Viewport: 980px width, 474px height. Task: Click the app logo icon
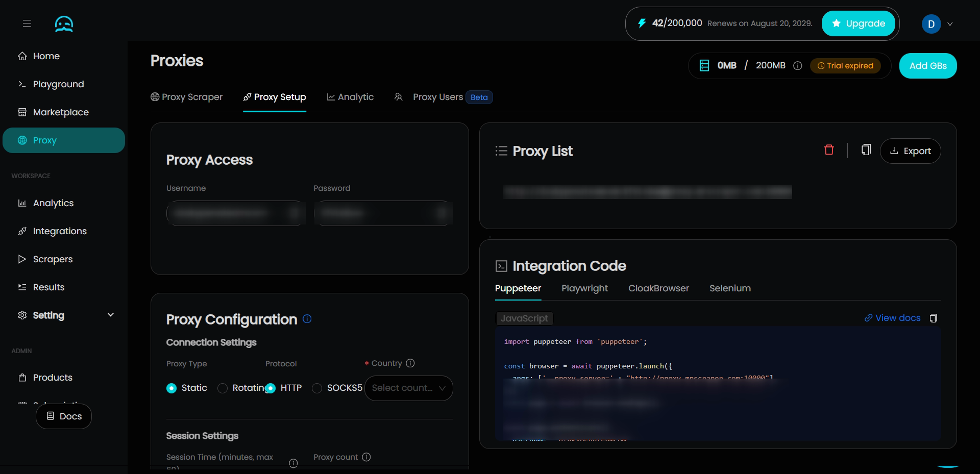[x=64, y=23]
